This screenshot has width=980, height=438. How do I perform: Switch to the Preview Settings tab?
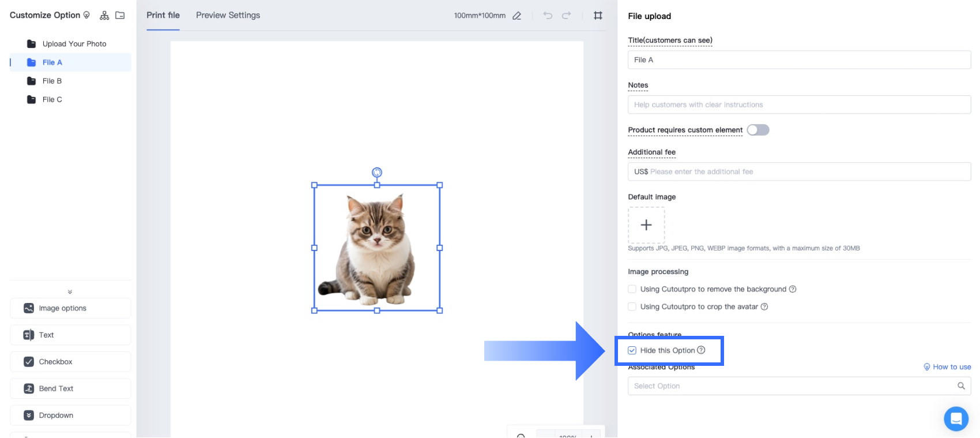point(228,16)
